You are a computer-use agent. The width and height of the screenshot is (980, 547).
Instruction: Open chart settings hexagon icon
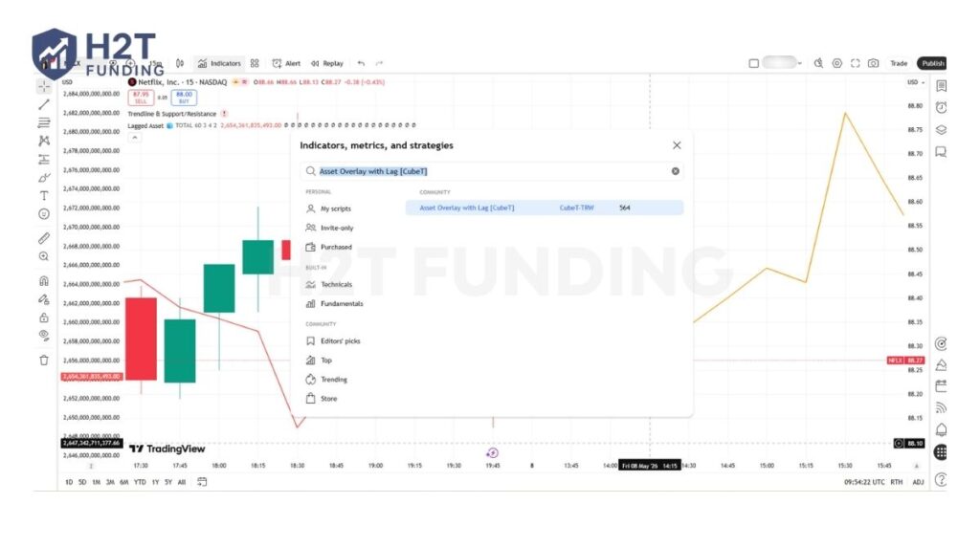(x=836, y=63)
